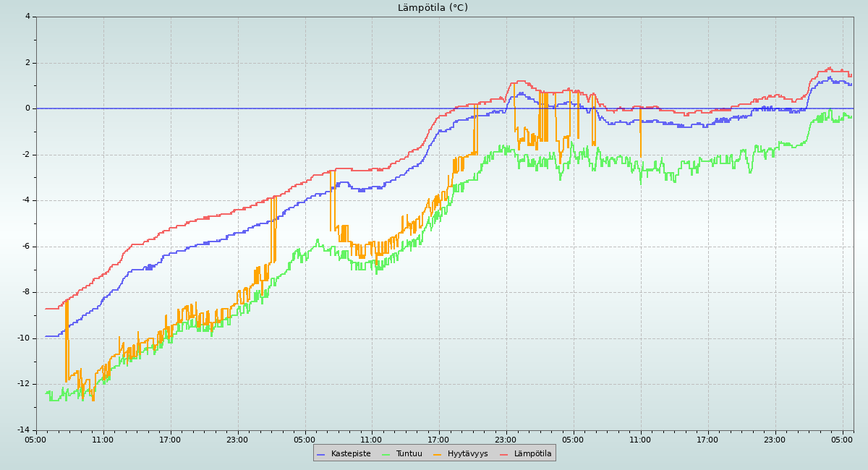Screen dimensions: 868x470
Task: Click the y-axis label -12
Action: 24,384
